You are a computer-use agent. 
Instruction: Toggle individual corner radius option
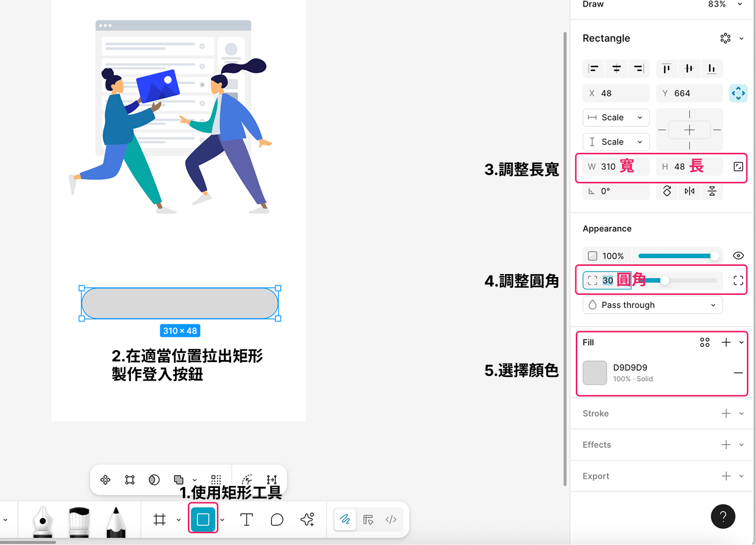(738, 280)
